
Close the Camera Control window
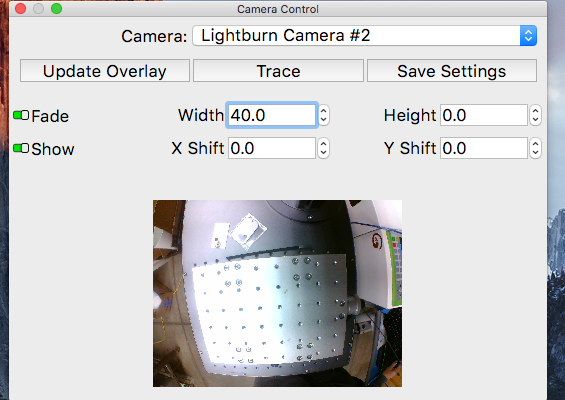click(21, 9)
